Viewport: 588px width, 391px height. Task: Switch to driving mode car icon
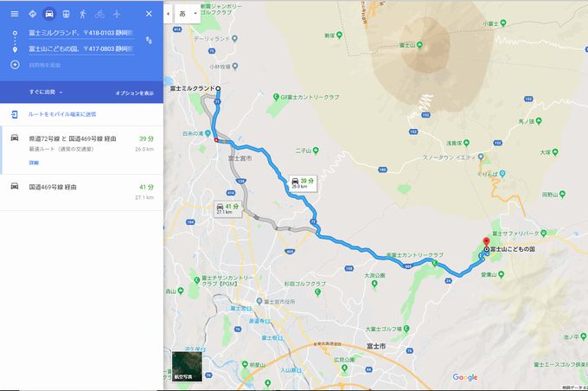[x=49, y=14]
